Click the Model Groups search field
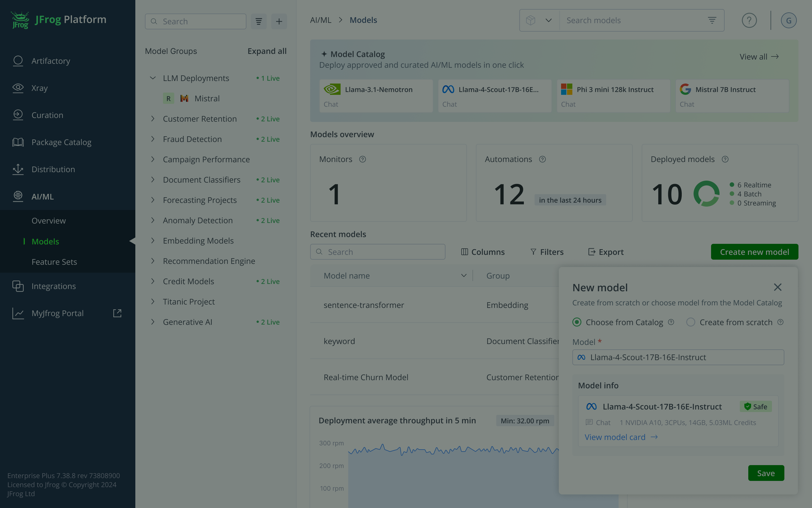The image size is (812, 508). pyautogui.click(x=196, y=21)
